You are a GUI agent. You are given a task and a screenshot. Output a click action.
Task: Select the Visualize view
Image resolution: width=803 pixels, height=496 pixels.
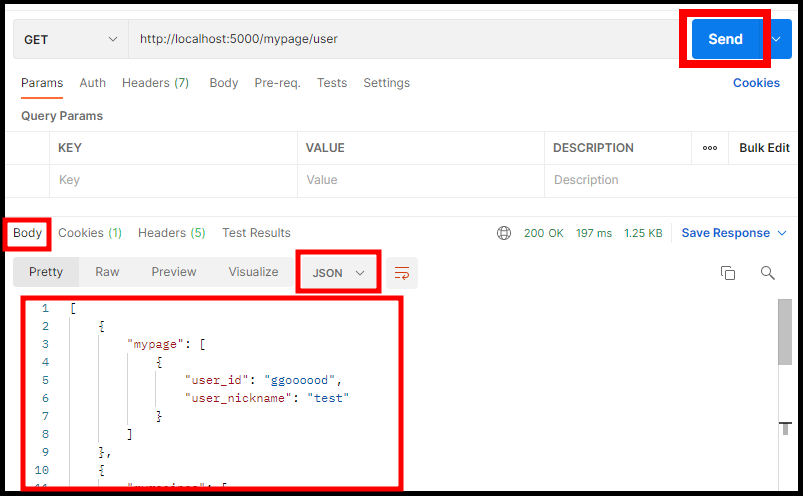[253, 272]
